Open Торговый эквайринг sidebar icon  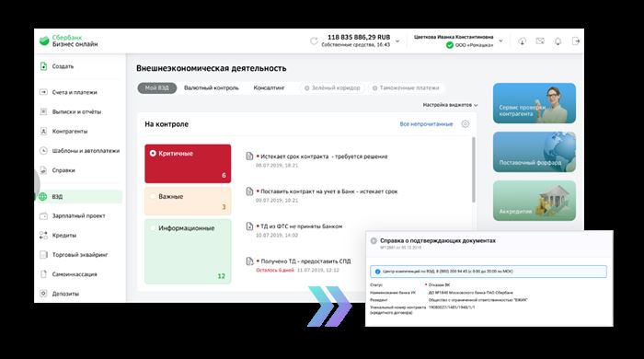point(43,255)
